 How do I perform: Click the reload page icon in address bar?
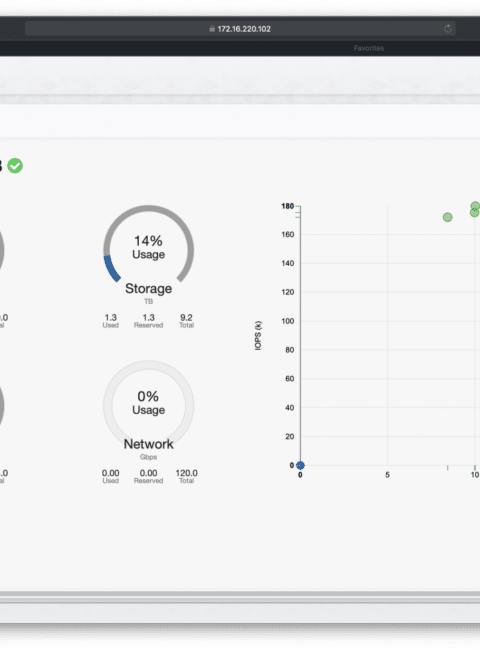(448, 29)
